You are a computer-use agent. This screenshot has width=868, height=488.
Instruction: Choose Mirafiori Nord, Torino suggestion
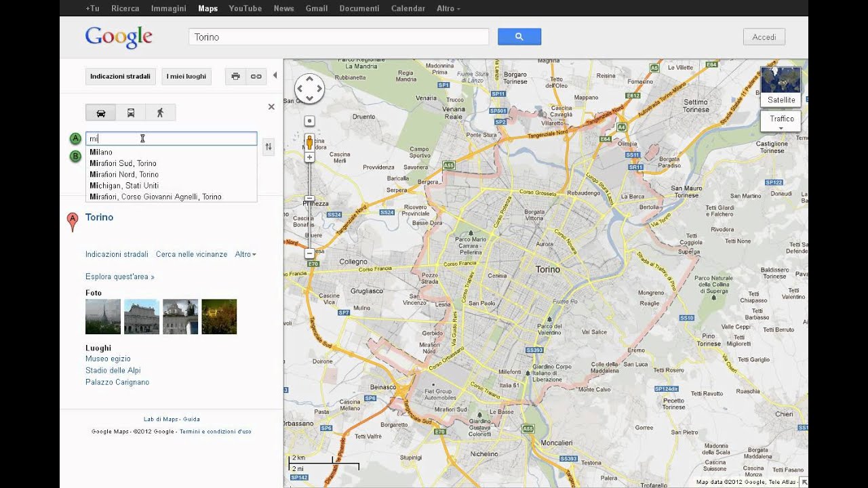point(171,174)
